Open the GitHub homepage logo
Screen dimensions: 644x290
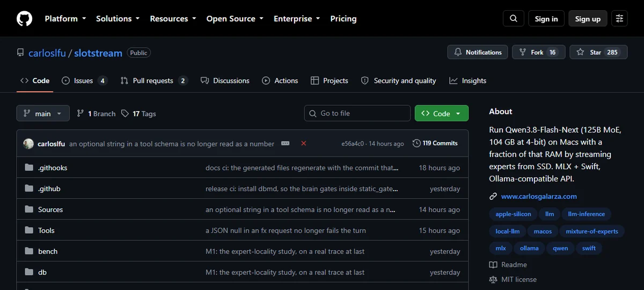(24, 19)
